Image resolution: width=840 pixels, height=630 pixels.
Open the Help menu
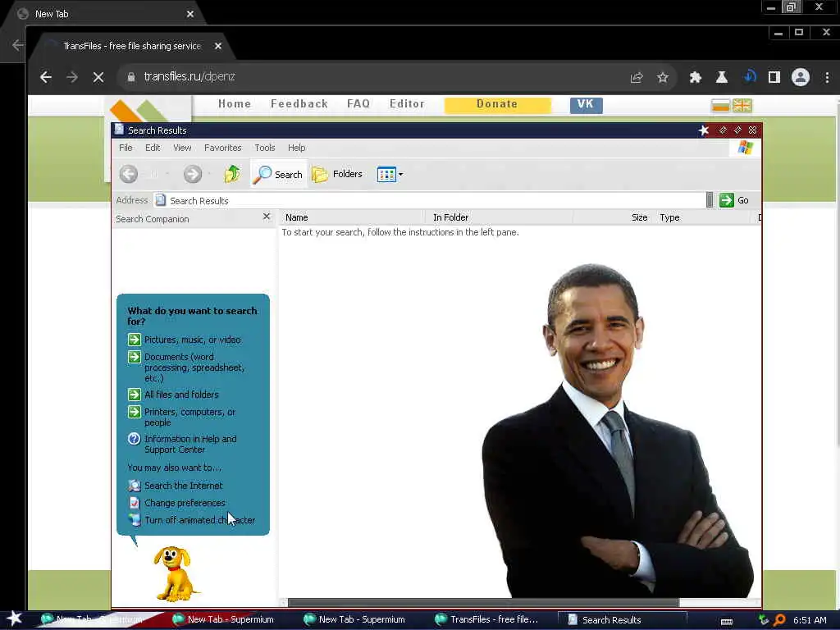pyautogui.click(x=296, y=148)
